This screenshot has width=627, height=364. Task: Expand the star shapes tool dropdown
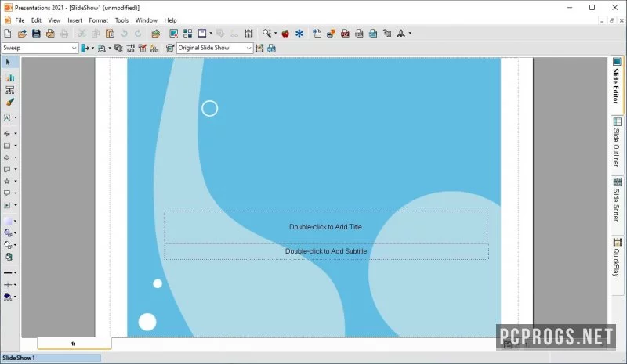pos(16,182)
